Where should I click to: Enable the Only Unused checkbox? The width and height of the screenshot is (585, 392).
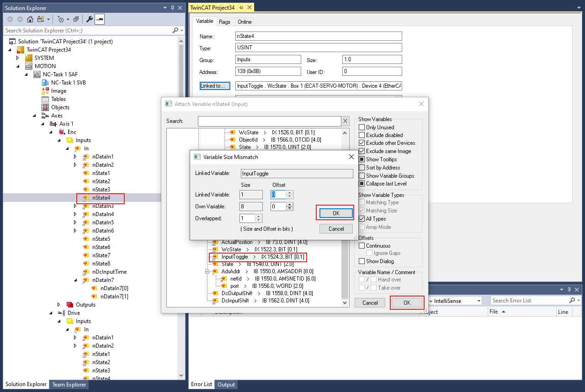(362, 127)
